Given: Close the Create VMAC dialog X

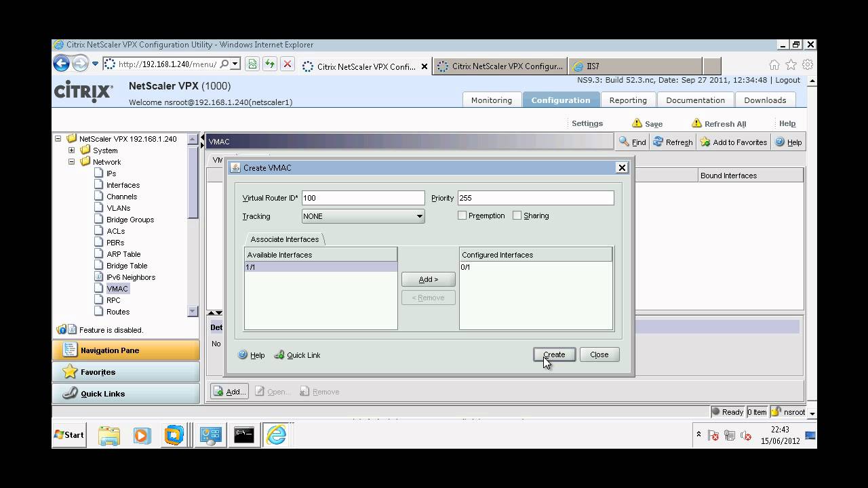Looking at the screenshot, I should coord(621,167).
